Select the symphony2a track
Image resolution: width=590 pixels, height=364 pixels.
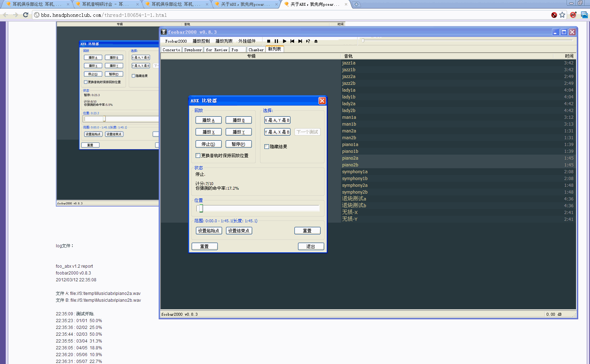[x=458, y=185]
